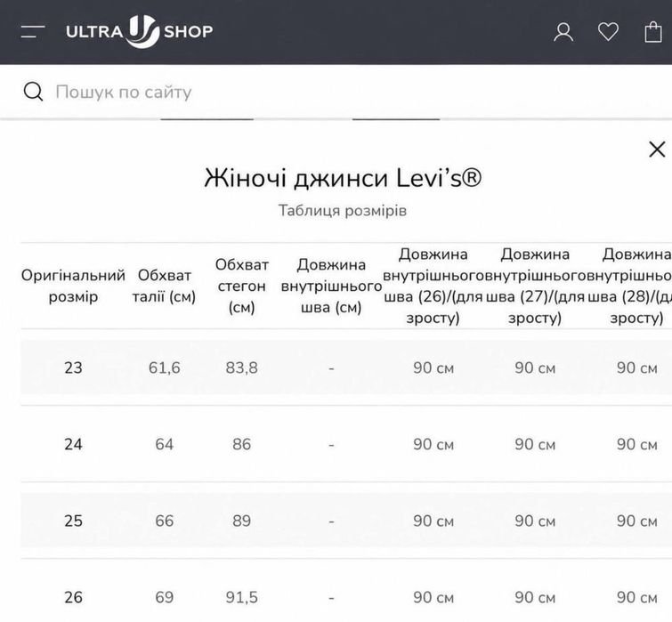This screenshot has width=672, height=622.
Task: Click hip value 91,5
Action: click(x=242, y=597)
